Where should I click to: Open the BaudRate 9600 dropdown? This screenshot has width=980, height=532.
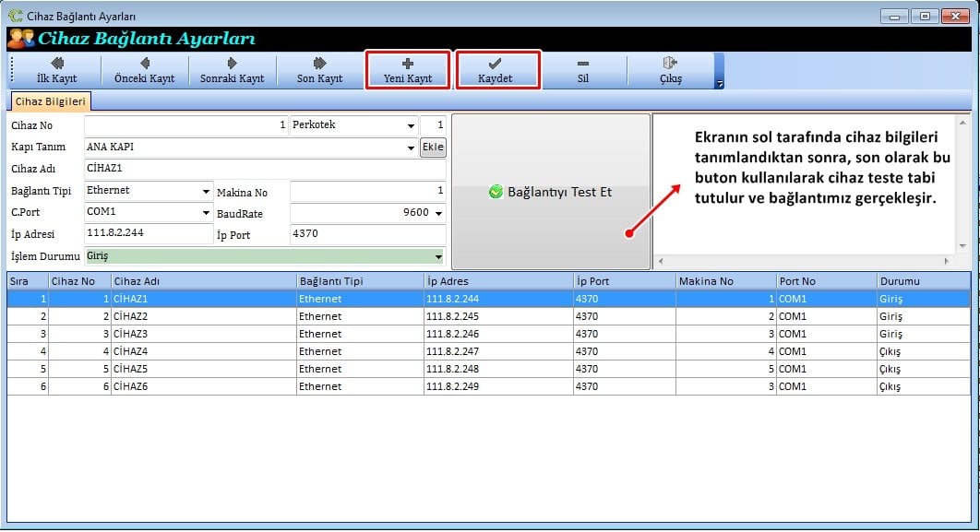coord(438,213)
